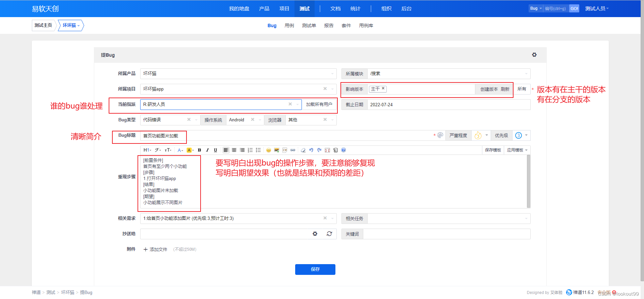Click the paste-as-text clipboard icon
Image resolution: width=644 pixels, height=299 pixels.
point(335,150)
